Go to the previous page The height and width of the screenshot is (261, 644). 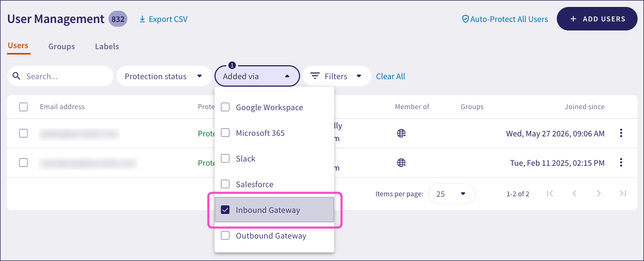pos(574,194)
